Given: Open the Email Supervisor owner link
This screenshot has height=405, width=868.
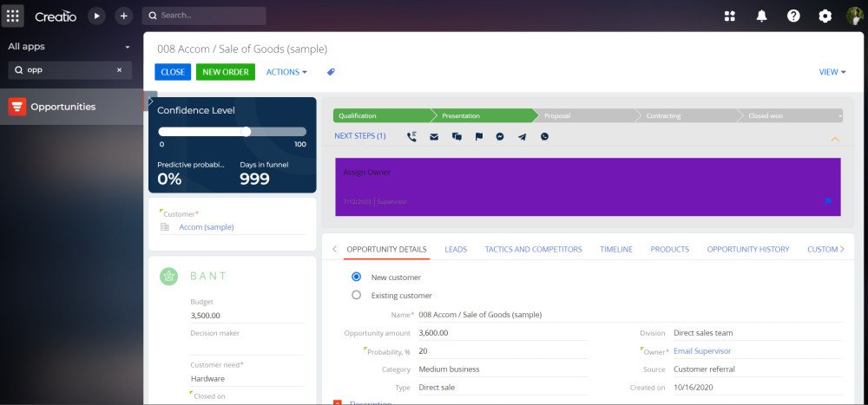Looking at the screenshot, I should tap(702, 350).
